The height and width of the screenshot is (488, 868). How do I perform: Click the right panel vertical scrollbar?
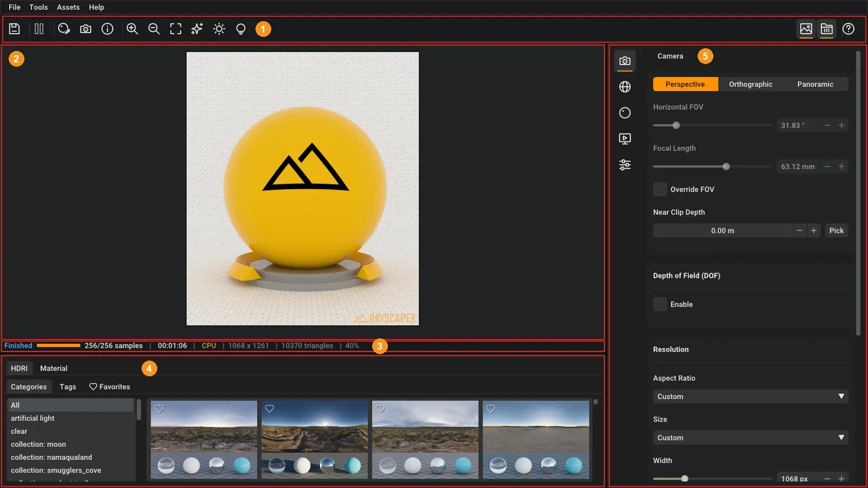coord(858,193)
